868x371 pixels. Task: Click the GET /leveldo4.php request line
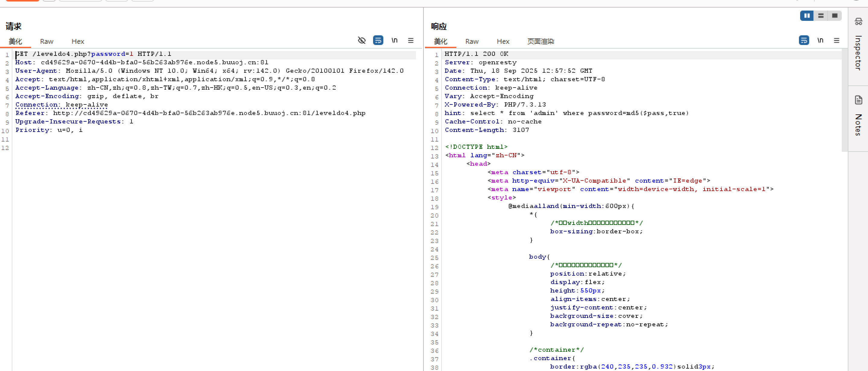(93, 54)
